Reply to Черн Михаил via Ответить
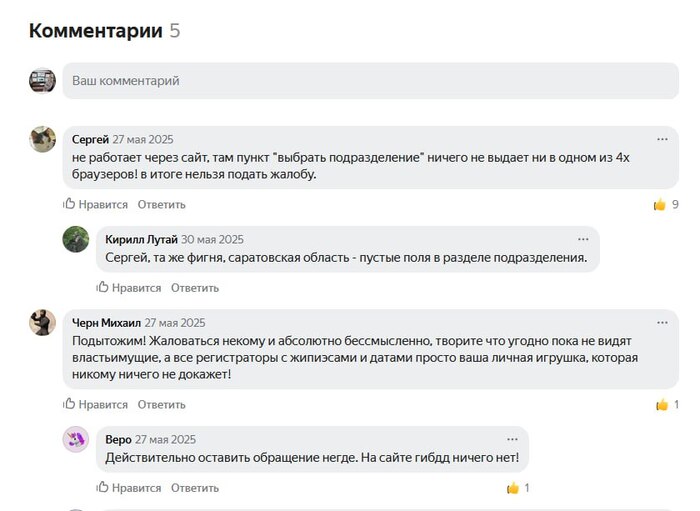Screen dimensions: 700x511 click(161, 405)
